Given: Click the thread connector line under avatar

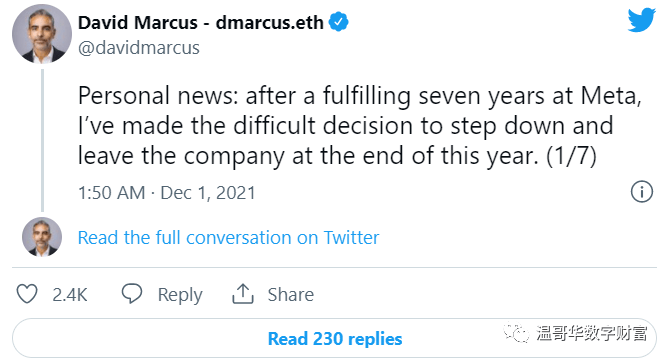Looking at the screenshot, I should [x=42, y=140].
